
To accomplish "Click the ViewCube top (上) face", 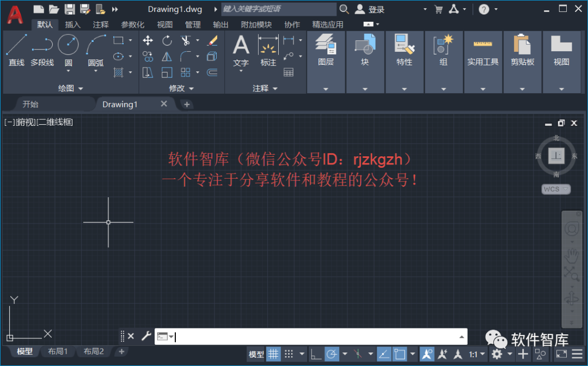I will pos(556,156).
